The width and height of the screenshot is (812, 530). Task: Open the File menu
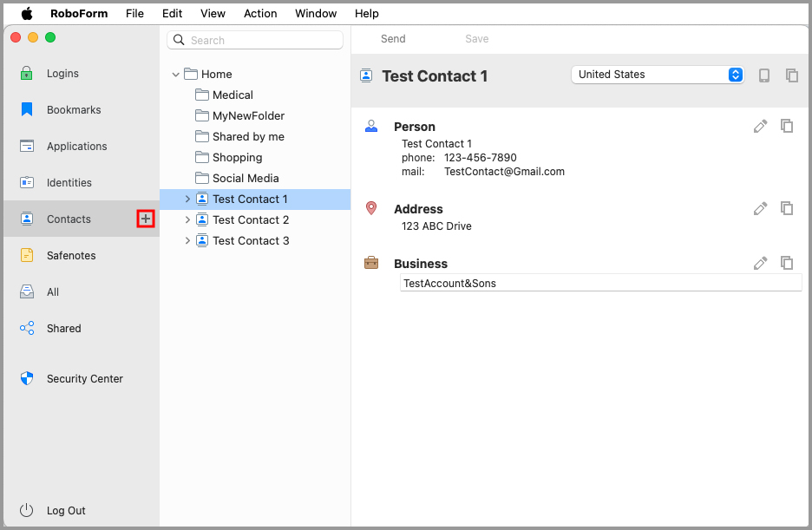[134, 14]
